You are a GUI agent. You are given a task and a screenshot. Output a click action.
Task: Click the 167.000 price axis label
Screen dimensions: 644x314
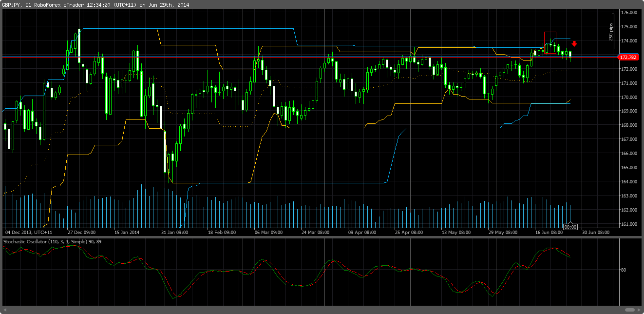628,139
